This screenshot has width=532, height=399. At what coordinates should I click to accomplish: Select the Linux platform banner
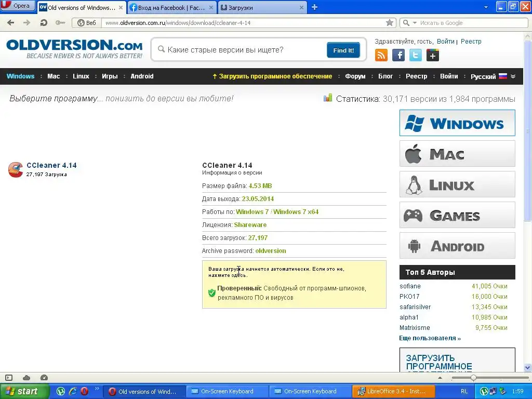tap(457, 184)
